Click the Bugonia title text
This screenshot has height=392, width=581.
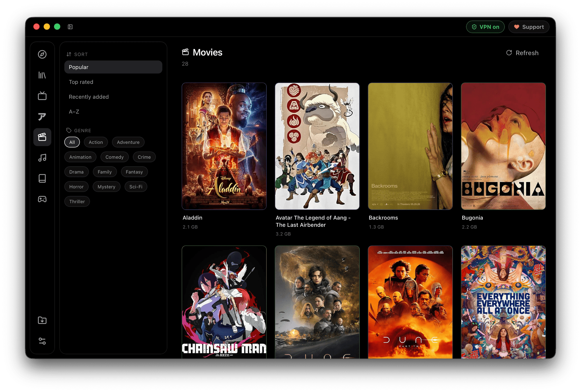[x=472, y=218]
